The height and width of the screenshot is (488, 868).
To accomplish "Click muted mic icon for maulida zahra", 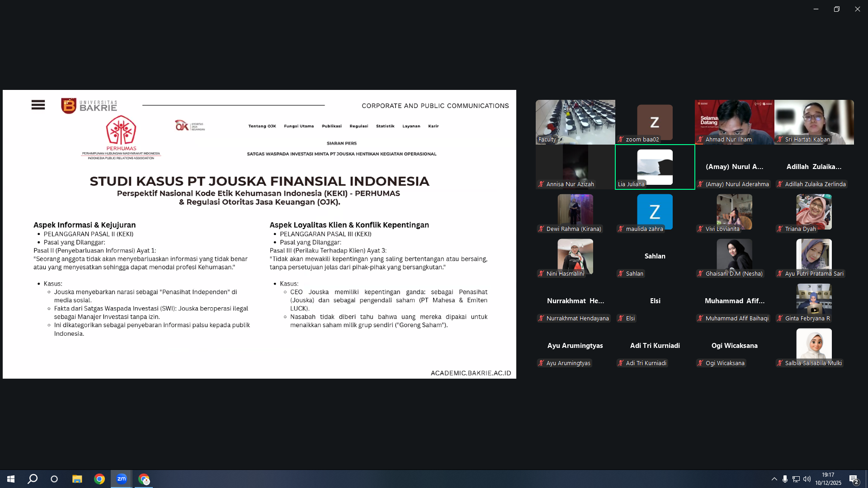I will (x=621, y=229).
